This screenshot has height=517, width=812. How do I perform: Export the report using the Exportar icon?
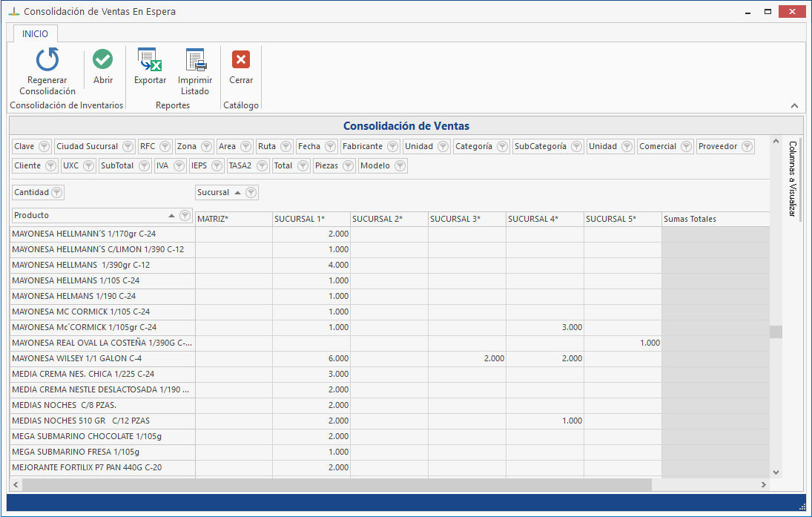click(x=150, y=59)
